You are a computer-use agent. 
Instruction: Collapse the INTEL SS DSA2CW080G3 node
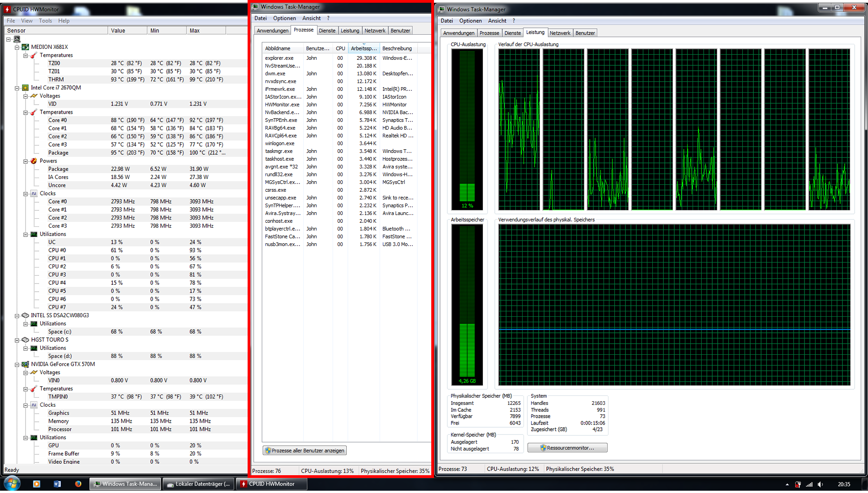click(17, 315)
